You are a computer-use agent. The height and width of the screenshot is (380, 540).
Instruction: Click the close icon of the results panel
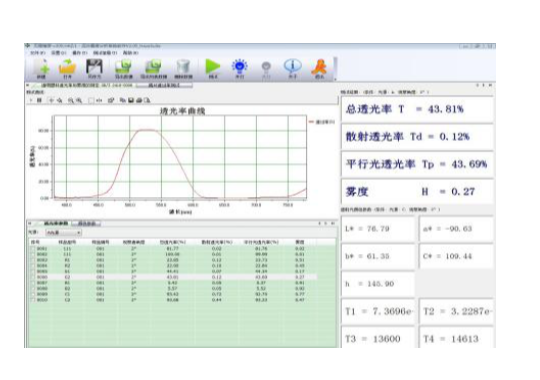(x=490, y=85)
